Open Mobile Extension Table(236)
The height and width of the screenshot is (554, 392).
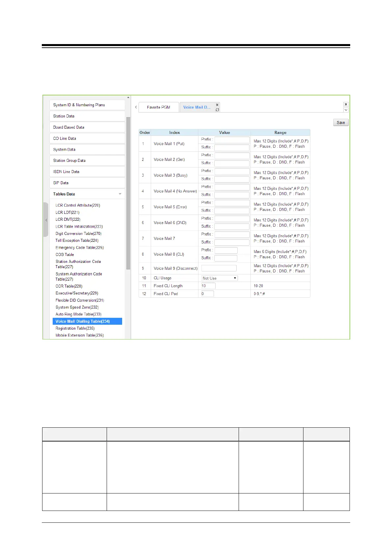click(x=79, y=335)
